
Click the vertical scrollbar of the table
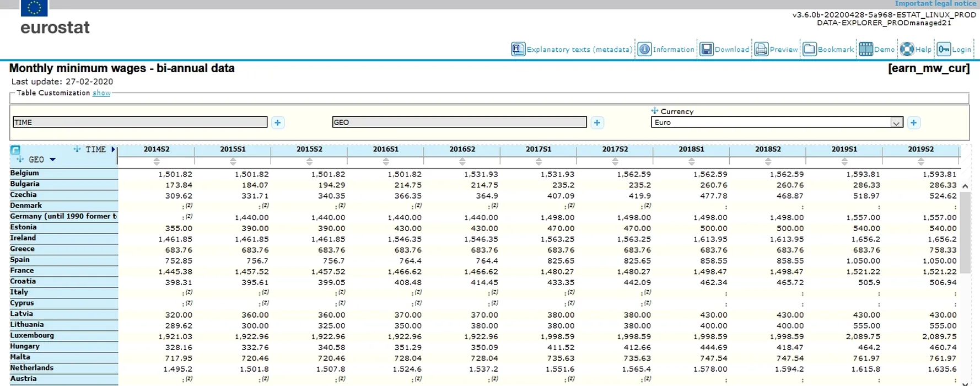coord(965,232)
